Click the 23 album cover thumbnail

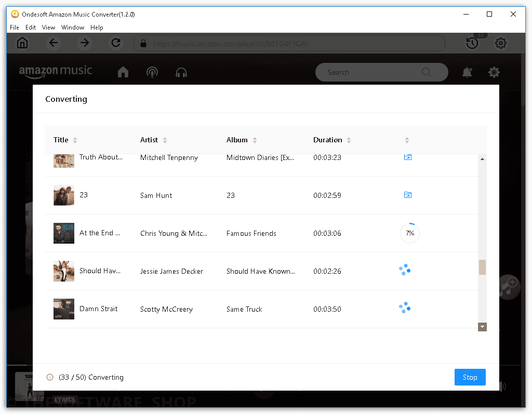pyautogui.click(x=64, y=195)
